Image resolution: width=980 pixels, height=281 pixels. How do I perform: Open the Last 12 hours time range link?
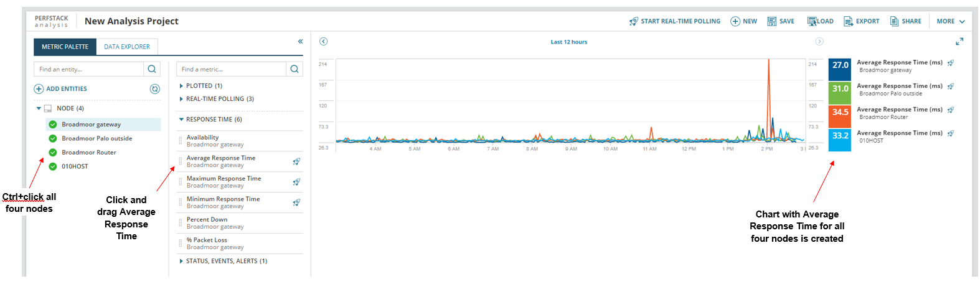[x=569, y=42]
